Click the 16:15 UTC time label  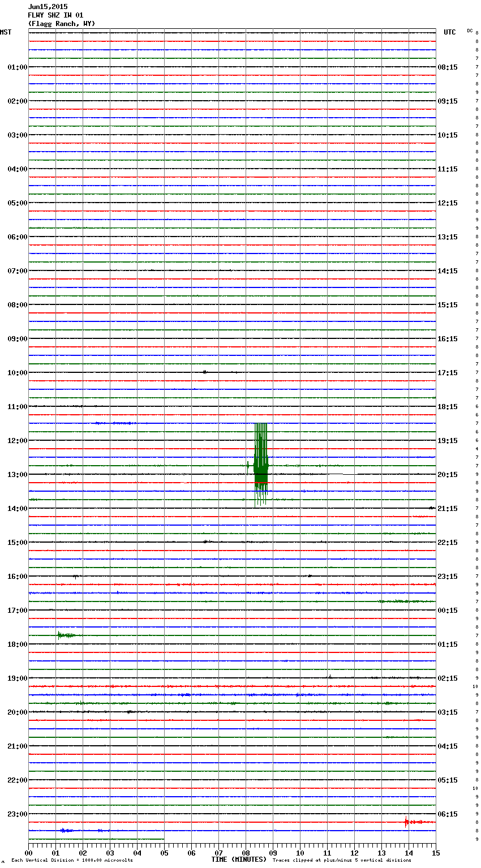pos(448,339)
